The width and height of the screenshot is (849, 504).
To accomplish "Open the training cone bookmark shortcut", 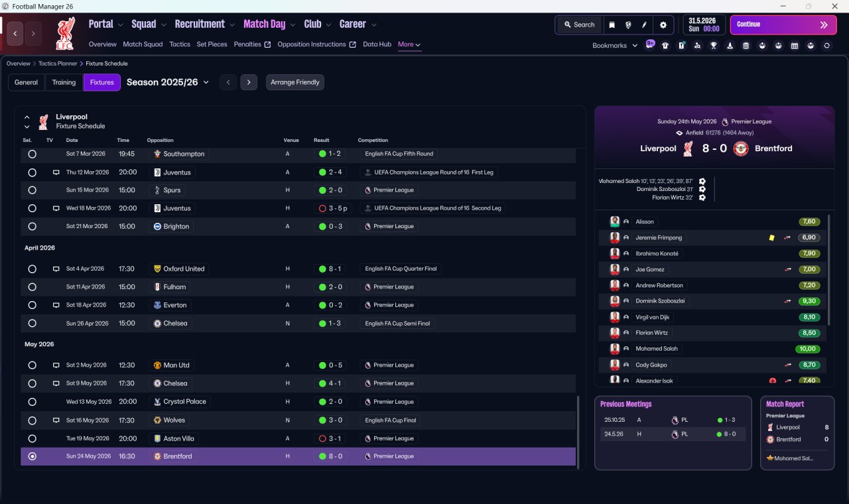I will [730, 46].
